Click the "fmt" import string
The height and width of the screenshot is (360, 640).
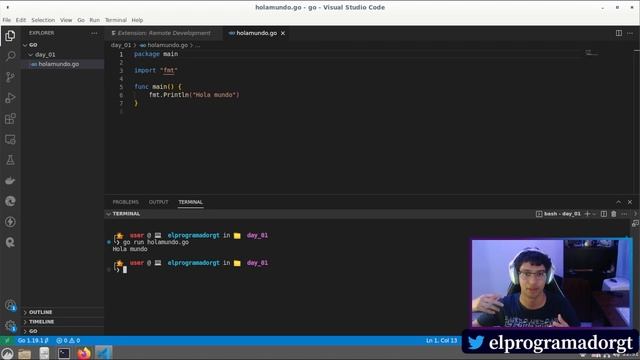pyautogui.click(x=169, y=71)
